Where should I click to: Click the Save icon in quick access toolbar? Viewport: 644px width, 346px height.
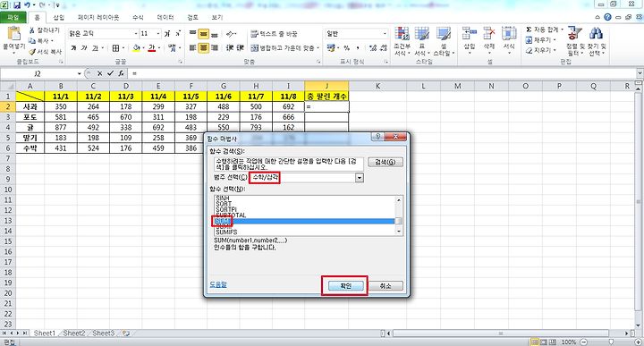[x=17, y=5]
